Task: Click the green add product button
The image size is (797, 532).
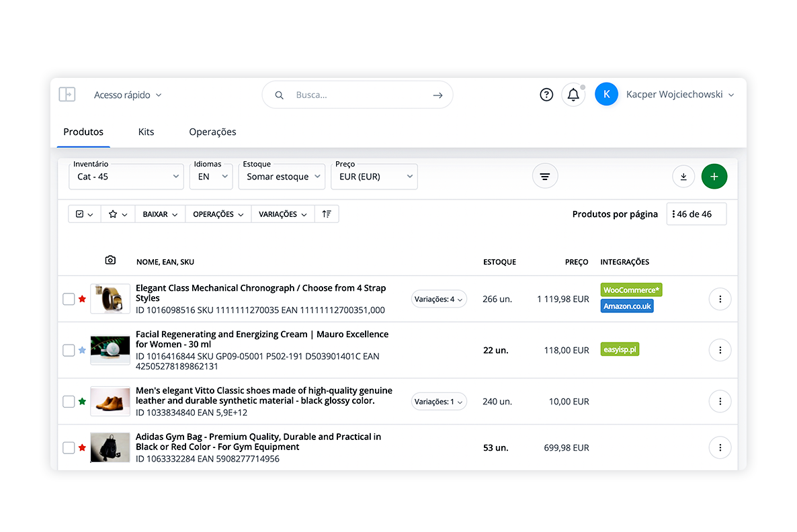Action: click(714, 177)
